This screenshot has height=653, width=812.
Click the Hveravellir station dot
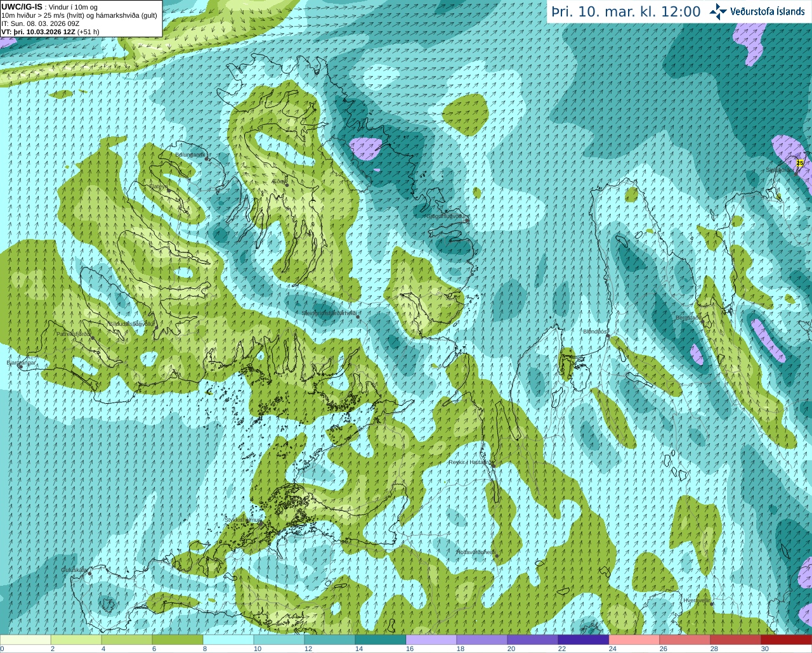(x=712, y=604)
